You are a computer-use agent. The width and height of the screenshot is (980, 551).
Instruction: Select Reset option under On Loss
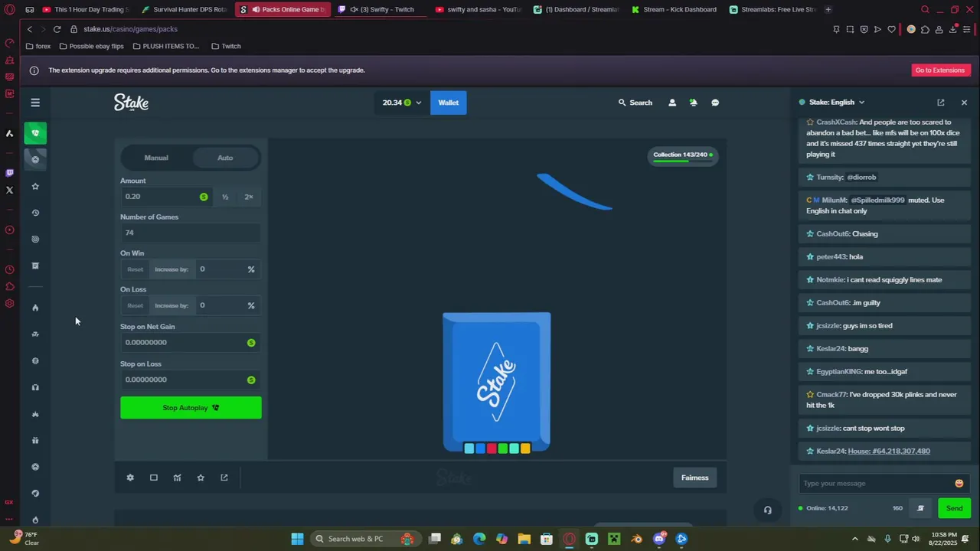click(x=136, y=305)
